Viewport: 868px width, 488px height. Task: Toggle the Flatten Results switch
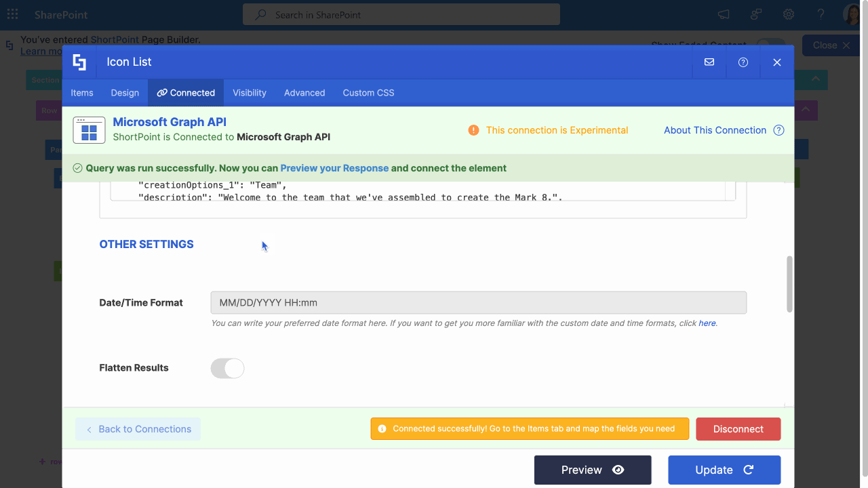click(x=227, y=368)
